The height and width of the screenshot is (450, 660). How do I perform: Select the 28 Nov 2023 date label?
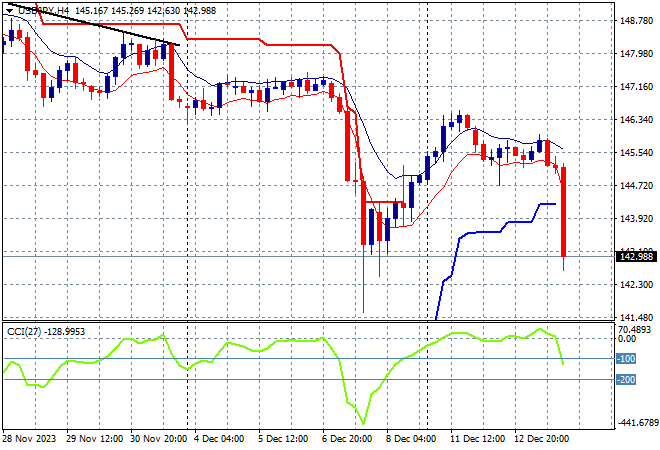click(x=29, y=439)
